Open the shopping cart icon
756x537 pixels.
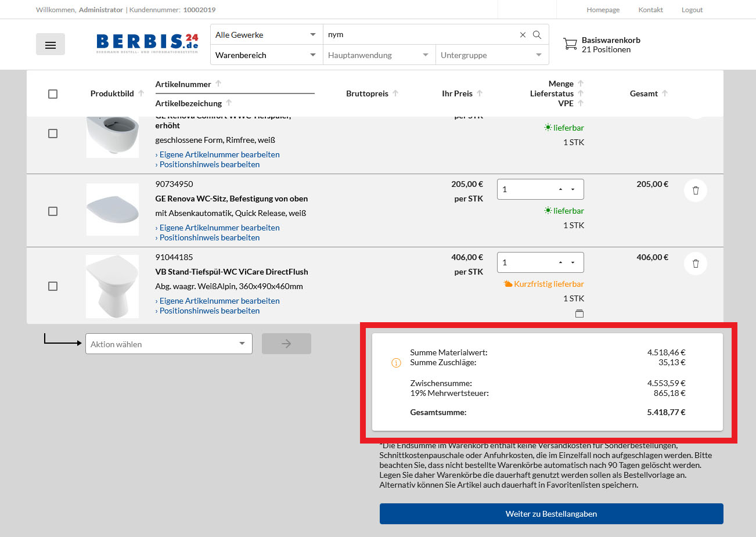pyautogui.click(x=570, y=44)
